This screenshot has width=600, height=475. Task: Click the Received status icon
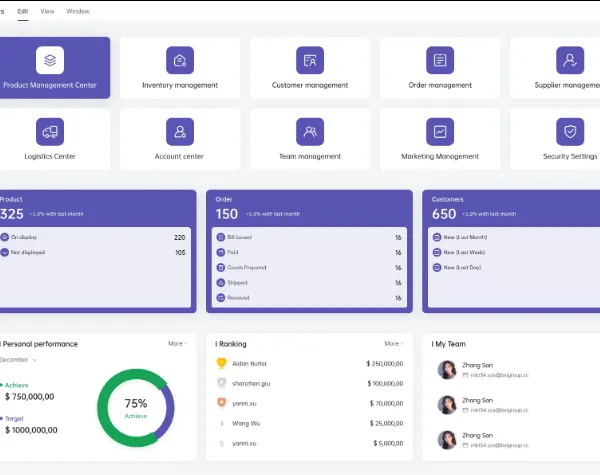click(x=221, y=297)
